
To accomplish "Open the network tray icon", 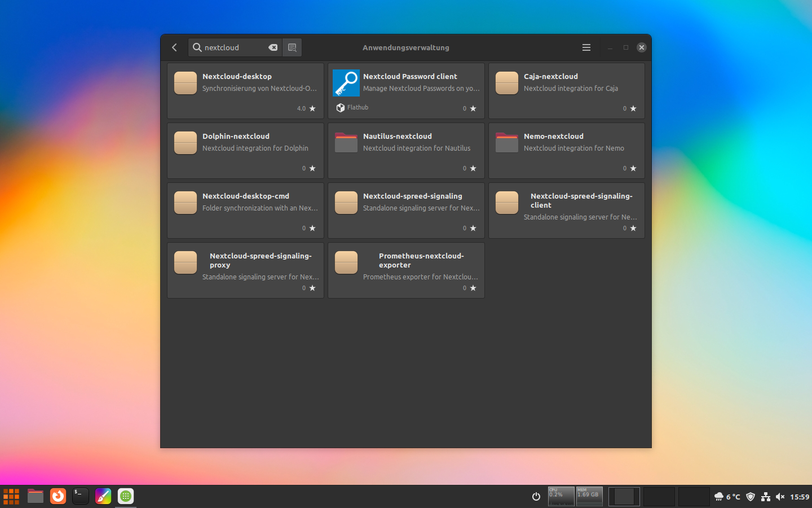I will [766, 497].
